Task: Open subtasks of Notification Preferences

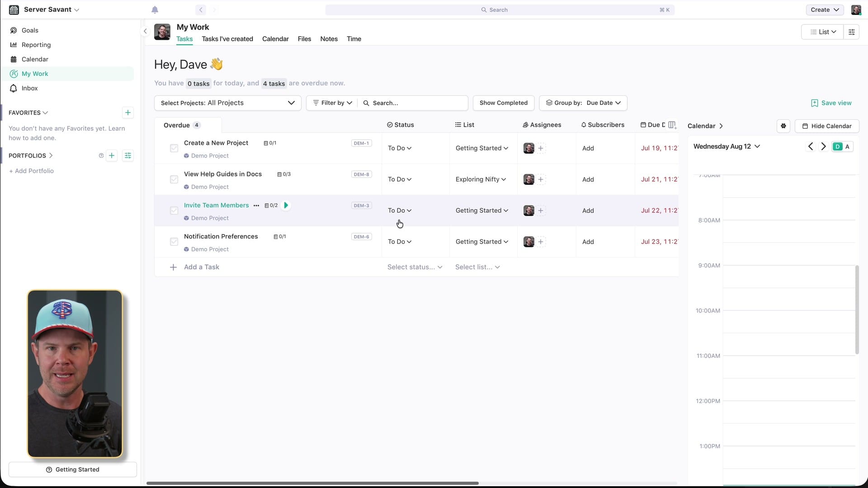Action: 280,237
